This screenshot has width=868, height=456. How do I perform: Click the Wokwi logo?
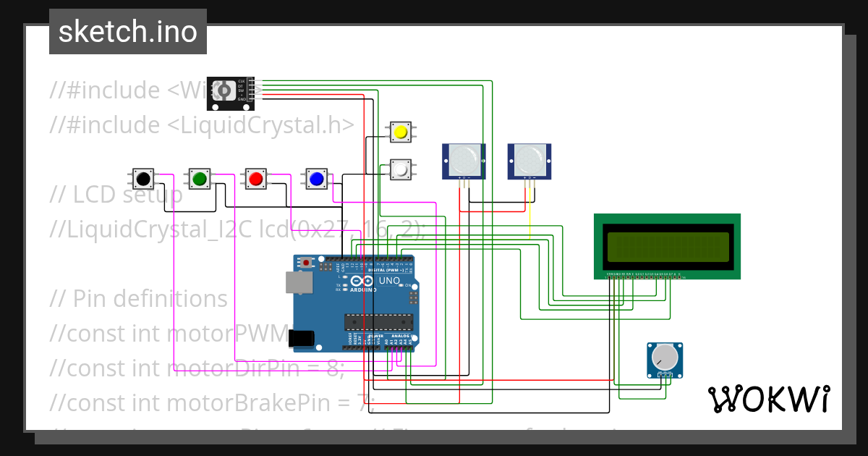[769, 399]
